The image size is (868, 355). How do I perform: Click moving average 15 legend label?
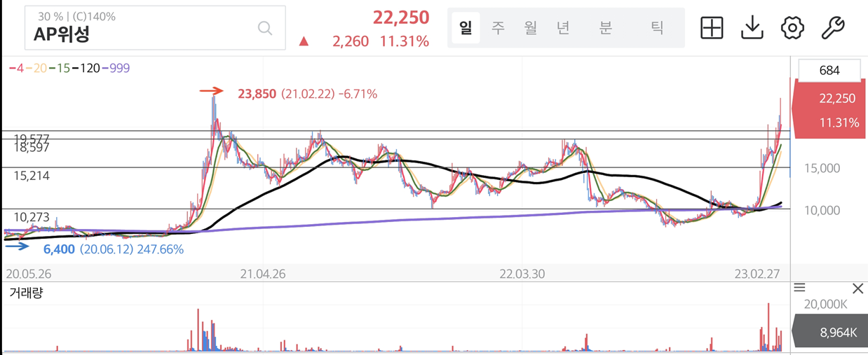point(58,68)
